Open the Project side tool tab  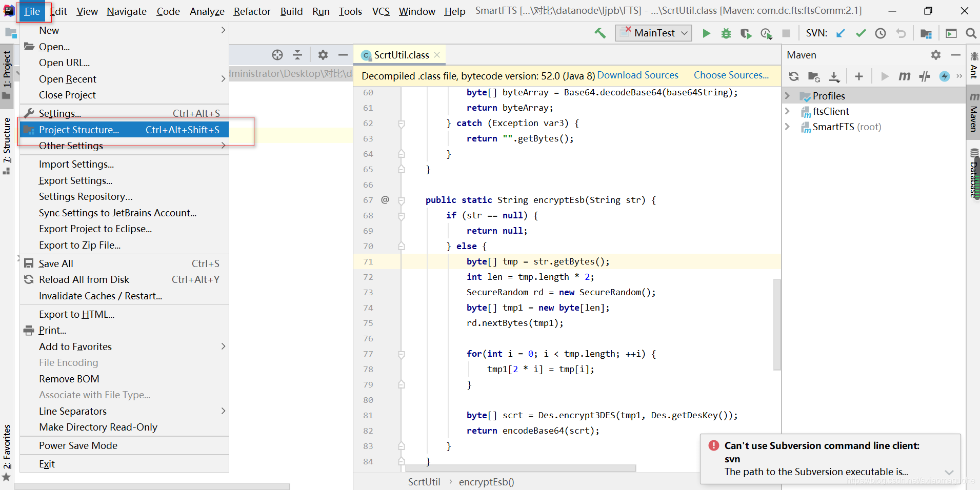(x=7, y=76)
